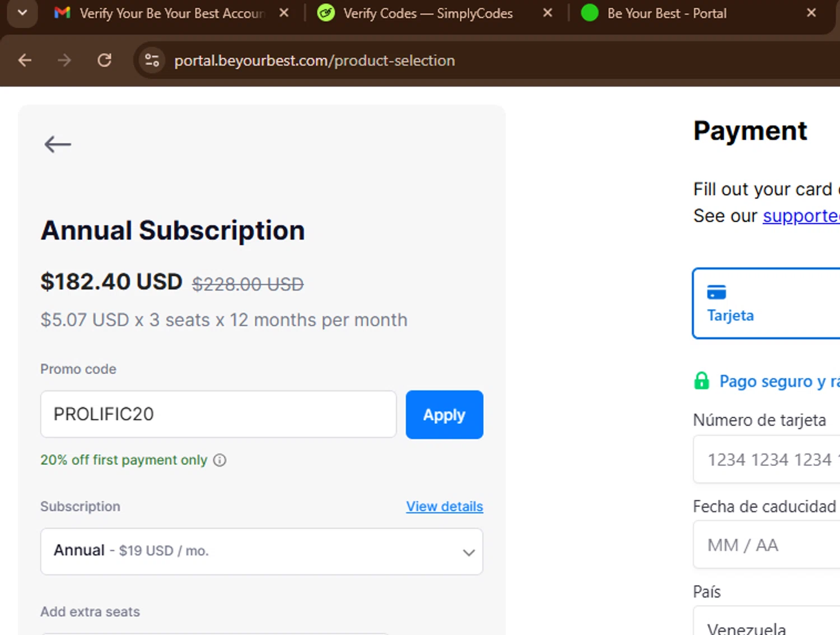
Task: Click the blue card icon in Tarjeta box
Action: [x=716, y=292]
